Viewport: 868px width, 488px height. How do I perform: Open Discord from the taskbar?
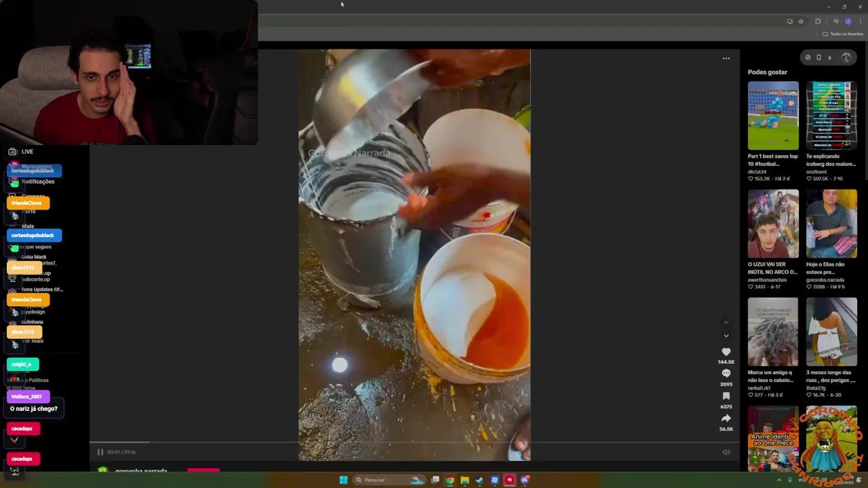tap(524, 480)
